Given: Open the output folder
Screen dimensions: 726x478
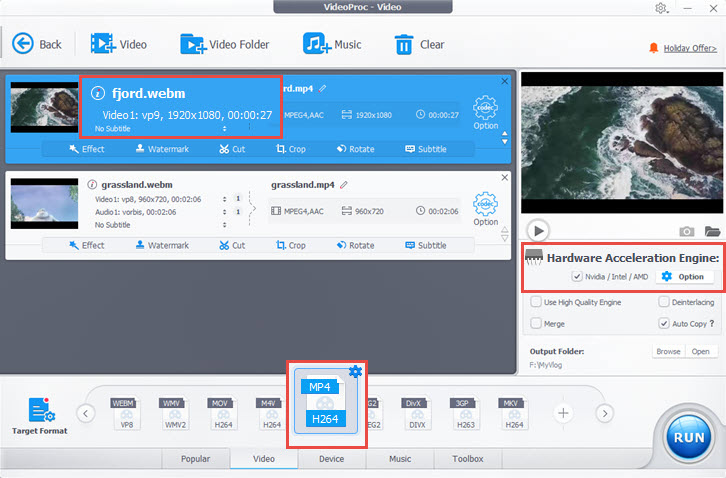Looking at the screenshot, I should 701,352.
